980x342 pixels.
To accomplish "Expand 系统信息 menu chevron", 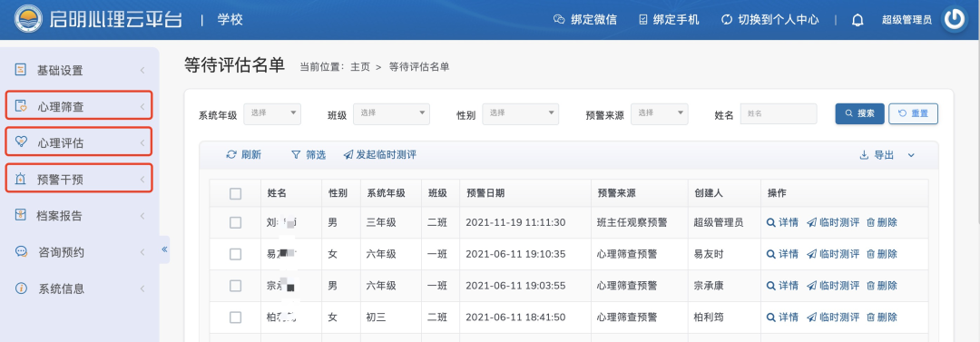I will click(x=142, y=288).
